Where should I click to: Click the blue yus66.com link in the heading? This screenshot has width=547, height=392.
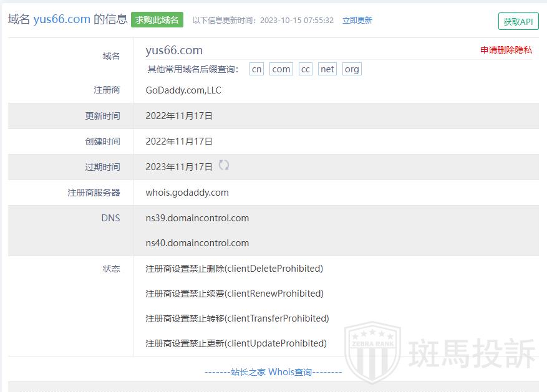coord(62,19)
